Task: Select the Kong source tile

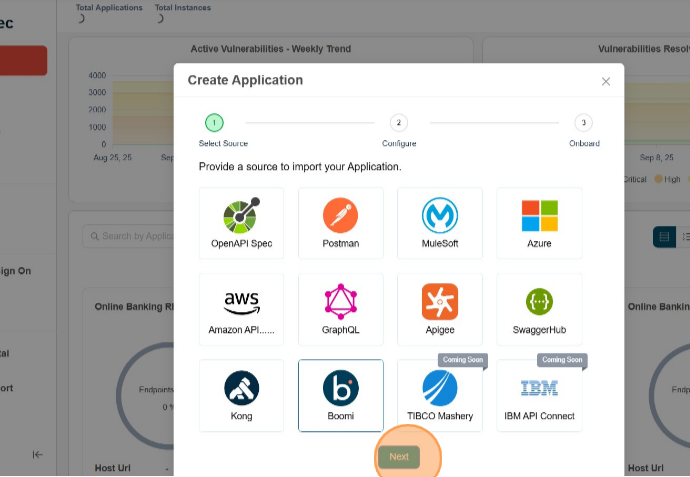Action: (x=241, y=395)
